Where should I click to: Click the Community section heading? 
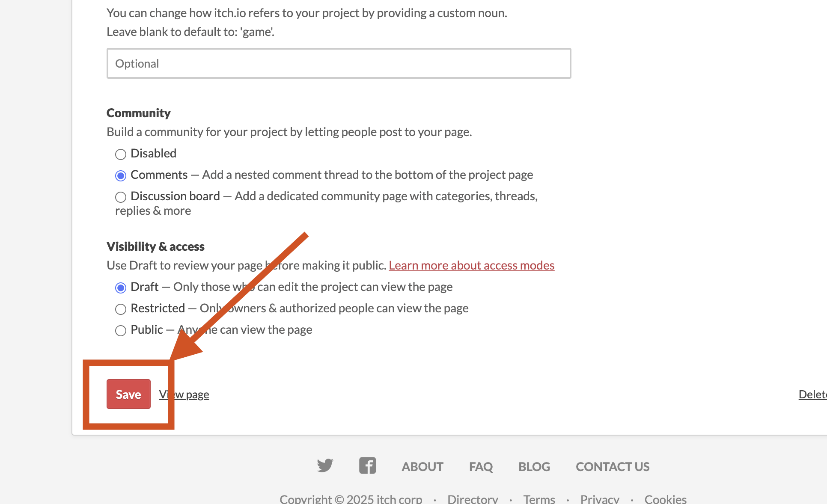[x=139, y=113]
